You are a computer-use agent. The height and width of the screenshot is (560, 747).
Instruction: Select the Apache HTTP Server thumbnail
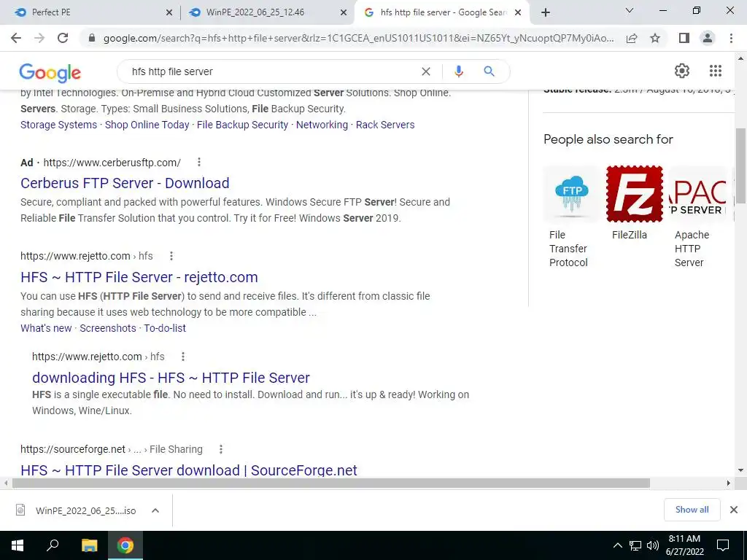pos(697,194)
